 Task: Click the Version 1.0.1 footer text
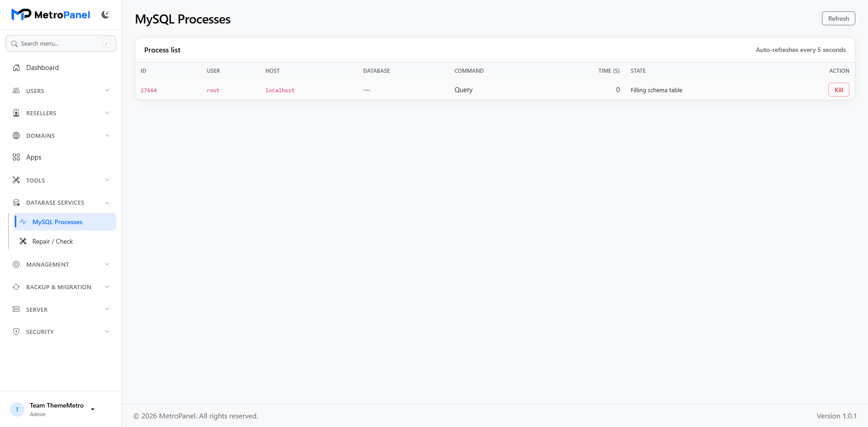pos(836,416)
